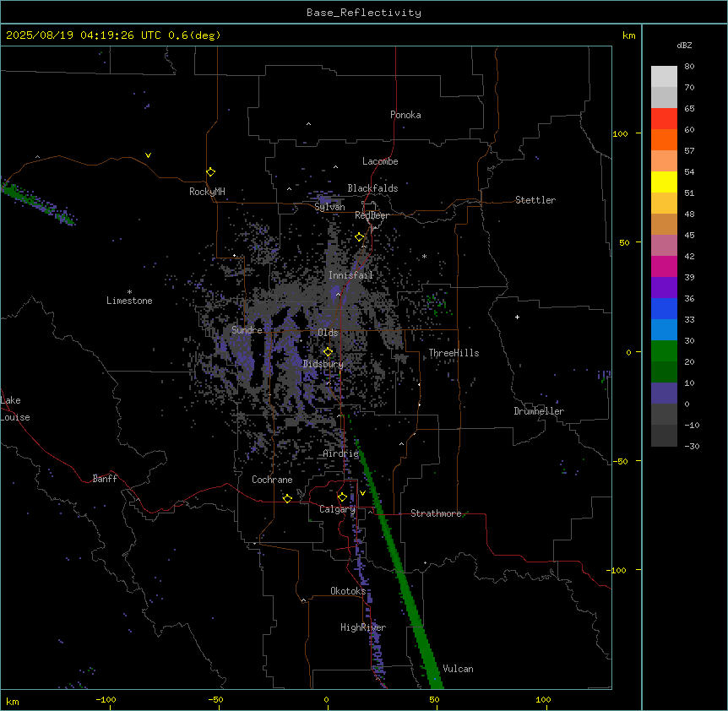Click the Calgary city label
728x711 pixels.
click(337, 509)
